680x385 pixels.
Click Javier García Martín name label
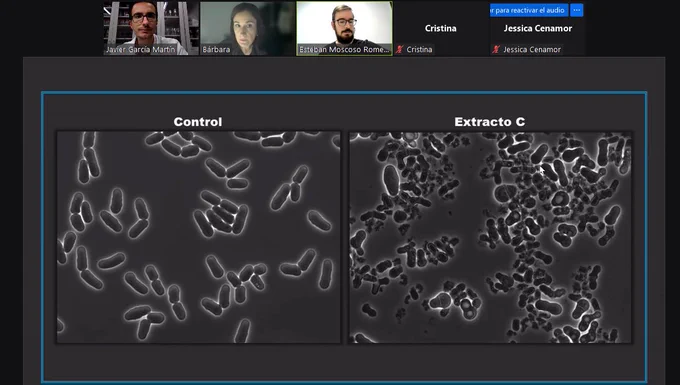(141, 49)
